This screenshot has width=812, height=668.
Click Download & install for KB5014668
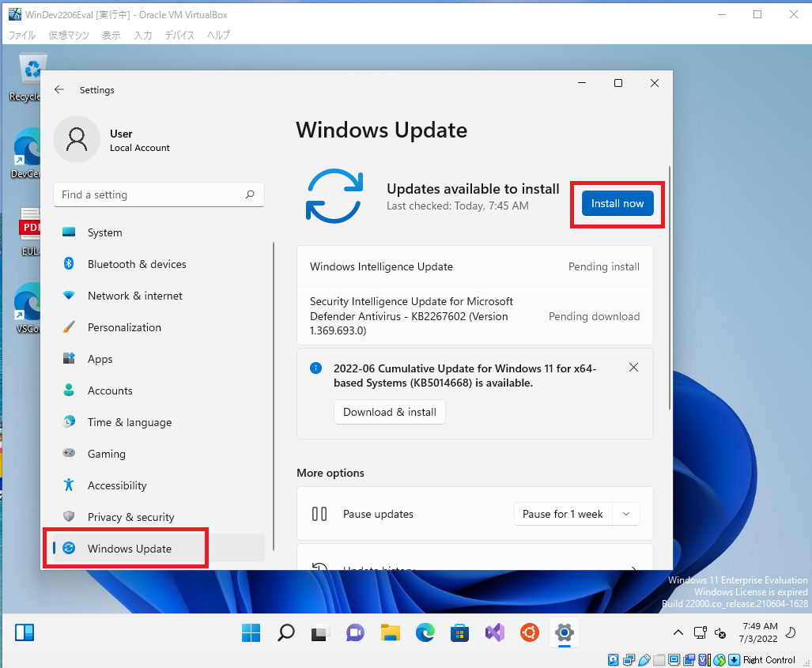point(390,412)
